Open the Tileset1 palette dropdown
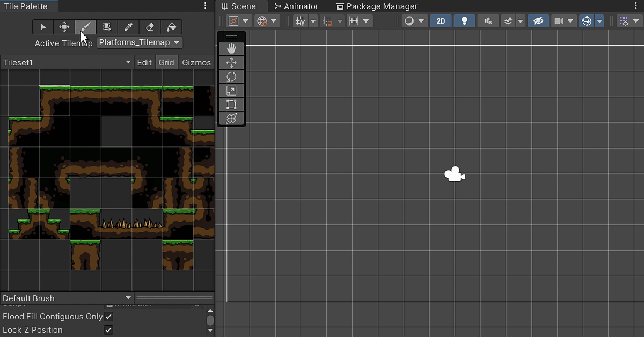 coord(67,62)
